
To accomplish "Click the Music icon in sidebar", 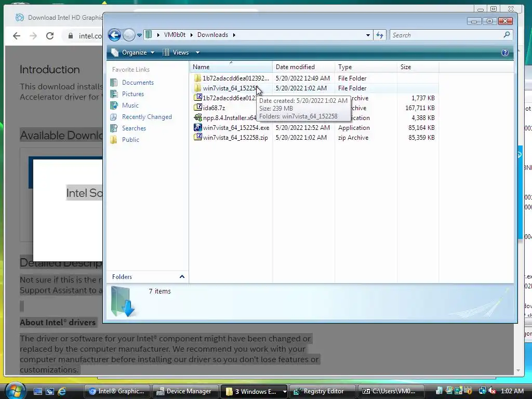I will pos(114,105).
